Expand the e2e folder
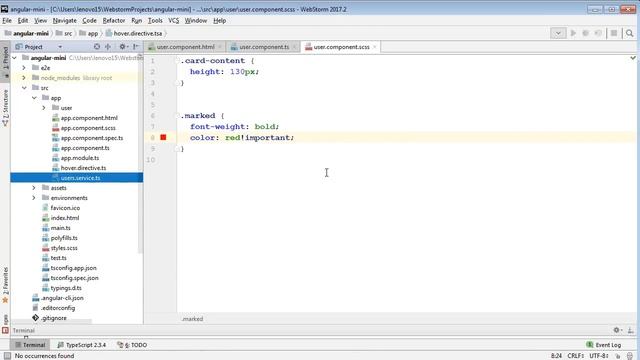 click(x=24, y=68)
